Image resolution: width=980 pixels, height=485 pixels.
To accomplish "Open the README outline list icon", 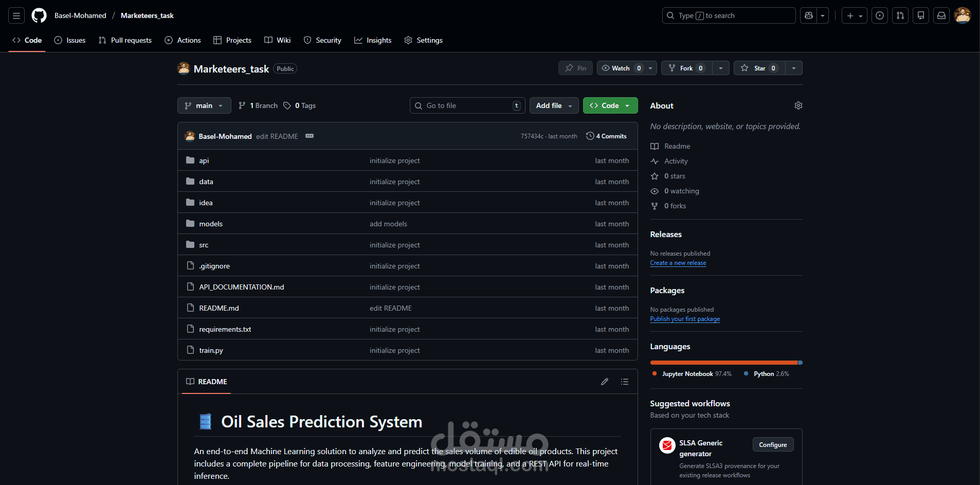I will (x=625, y=381).
